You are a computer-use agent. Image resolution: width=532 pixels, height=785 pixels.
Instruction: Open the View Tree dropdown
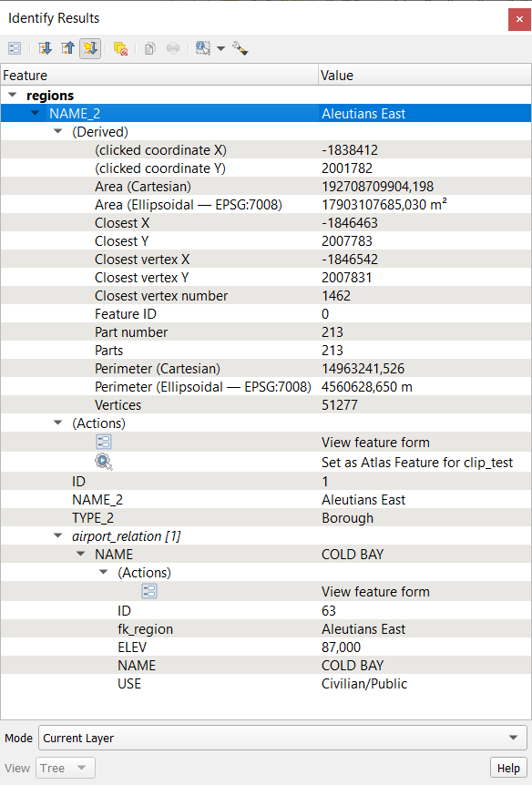[65, 768]
